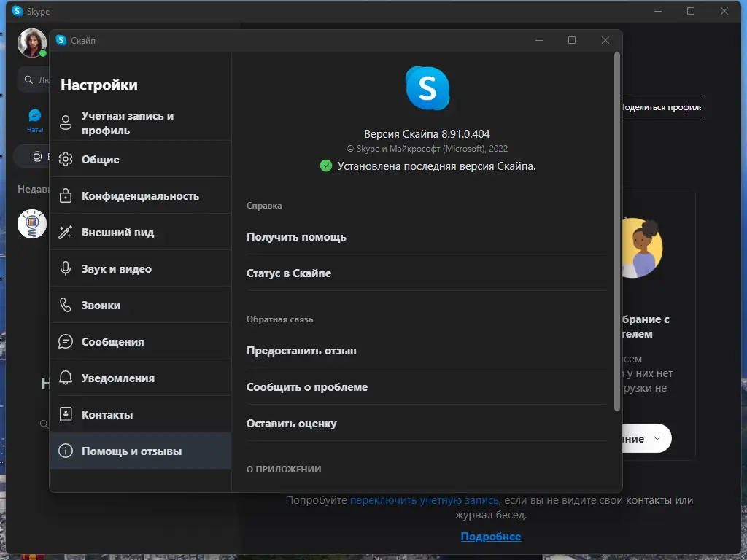Open the Подробнее link

tap(491, 536)
